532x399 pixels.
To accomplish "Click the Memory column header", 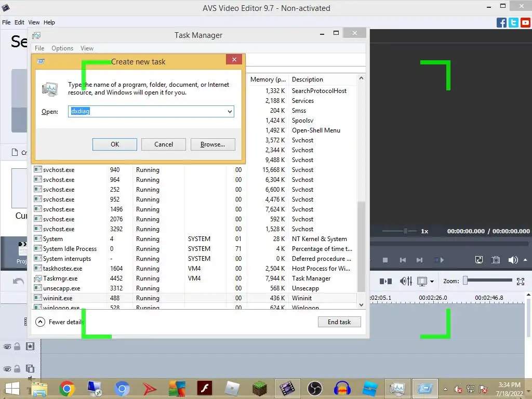I will [268, 79].
